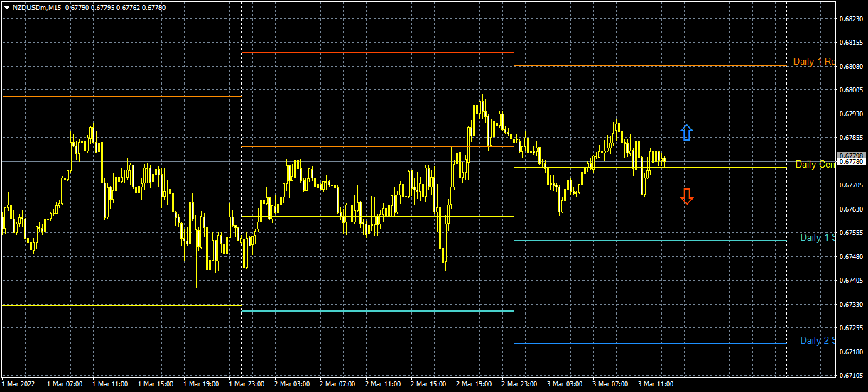Click the 2 Mar 03:00 time label
868x392 pixels.
292,384
